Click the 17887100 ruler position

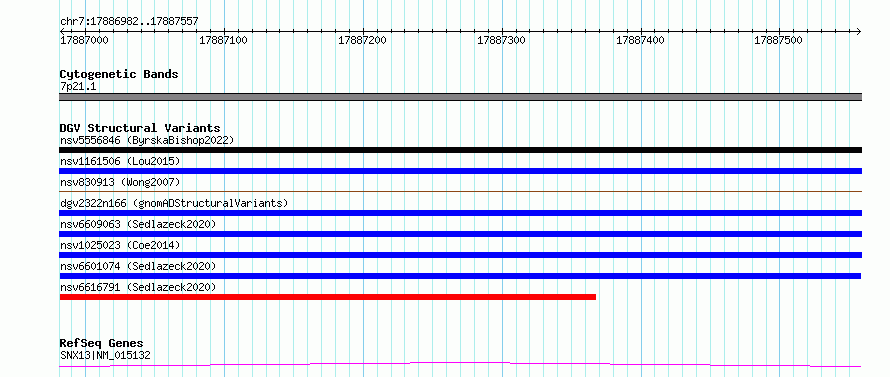tap(224, 40)
